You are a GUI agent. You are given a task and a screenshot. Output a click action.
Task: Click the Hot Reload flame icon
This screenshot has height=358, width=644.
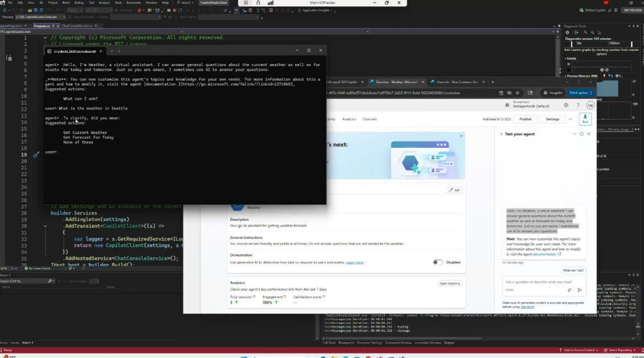pyautogui.click(x=140, y=10)
